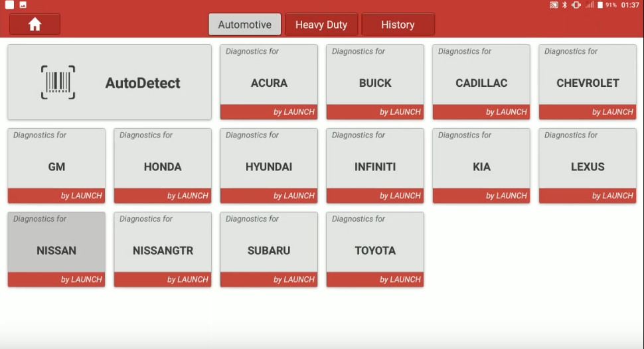Screen dimensions: 644x349
Task: Check the Bluetooth status icon
Action: click(x=565, y=5)
